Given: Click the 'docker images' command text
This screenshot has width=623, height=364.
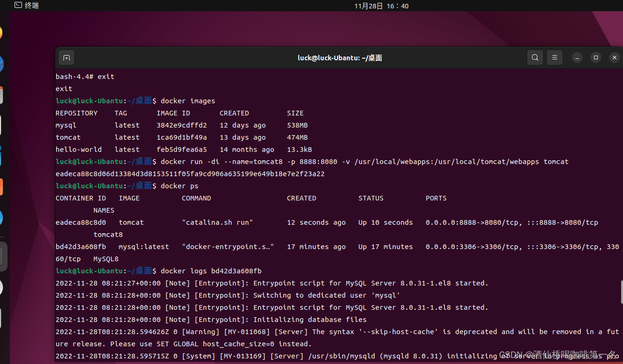Looking at the screenshot, I should 188,101.
